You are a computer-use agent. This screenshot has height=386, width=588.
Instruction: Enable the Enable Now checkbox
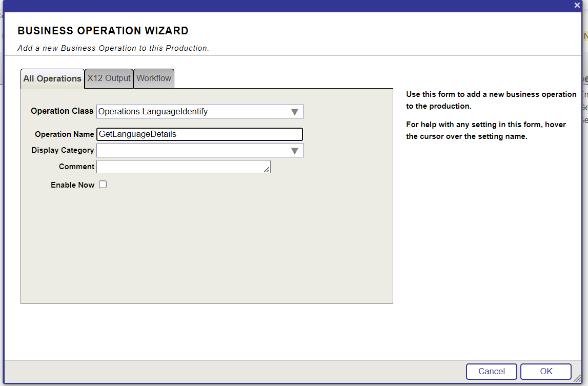tap(103, 185)
